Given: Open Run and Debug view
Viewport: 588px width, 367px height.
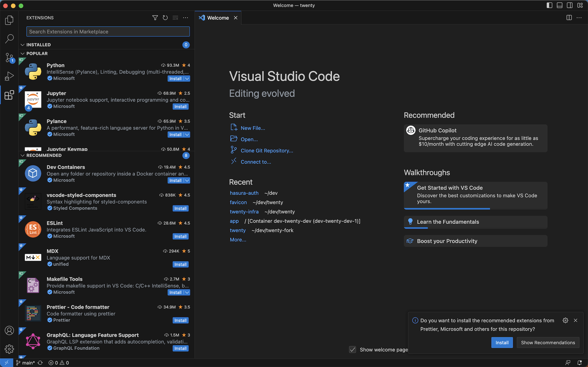Looking at the screenshot, I should [9, 76].
